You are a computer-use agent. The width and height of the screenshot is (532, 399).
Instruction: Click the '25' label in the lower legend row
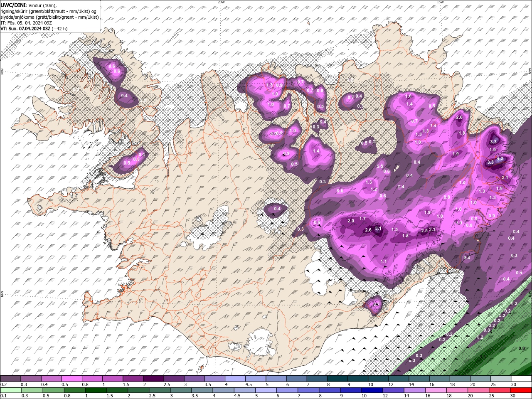click(x=492, y=396)
